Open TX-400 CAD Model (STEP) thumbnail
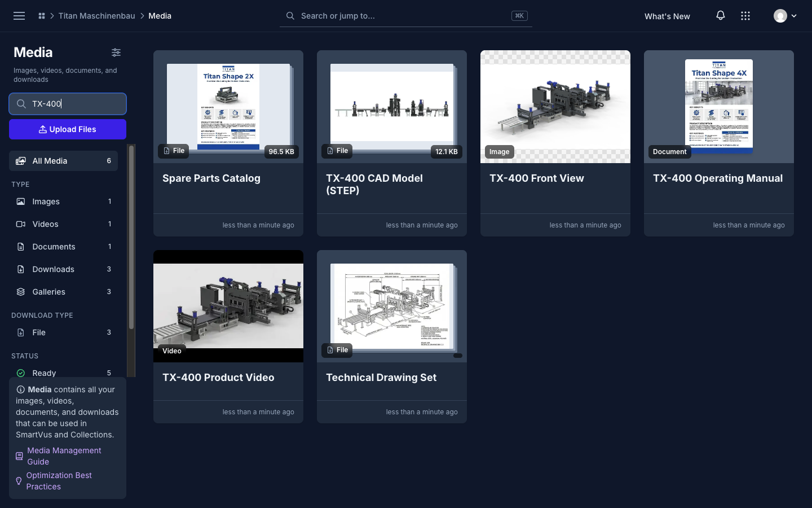The width and height of the screenshot is (812, 508). [x=392, y=107]
